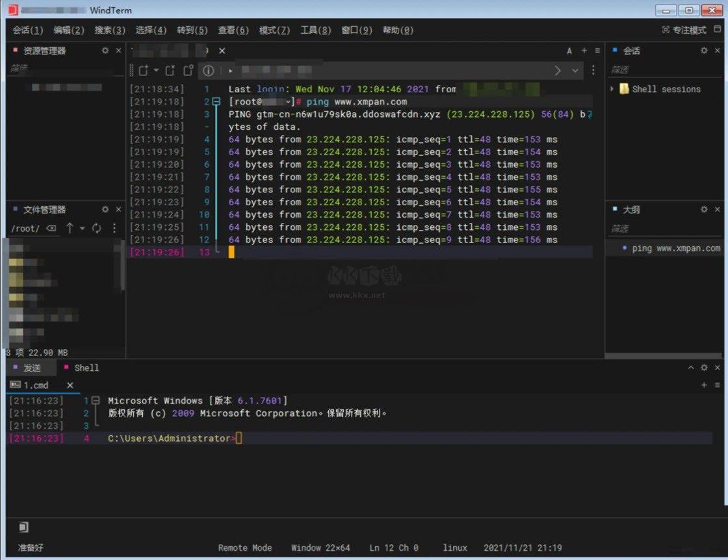Switch to the Shell tab in bottom panel

(86, 368)
